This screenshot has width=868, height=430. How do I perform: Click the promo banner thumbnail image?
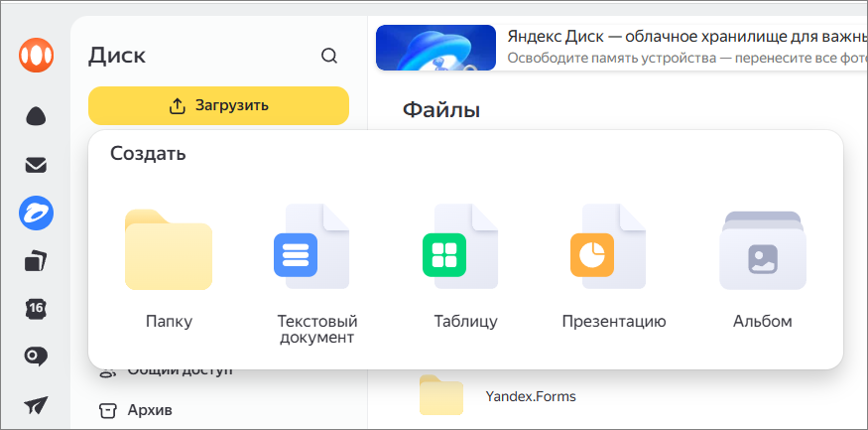tap(435, 48)
